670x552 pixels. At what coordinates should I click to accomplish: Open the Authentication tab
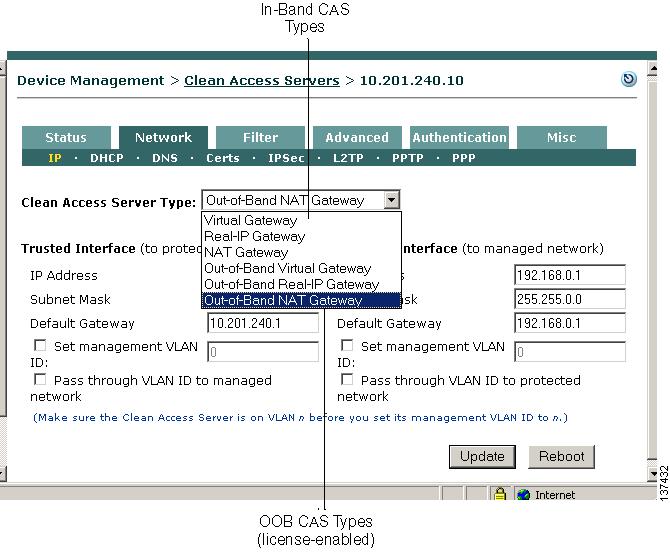[x=459, y=137]
